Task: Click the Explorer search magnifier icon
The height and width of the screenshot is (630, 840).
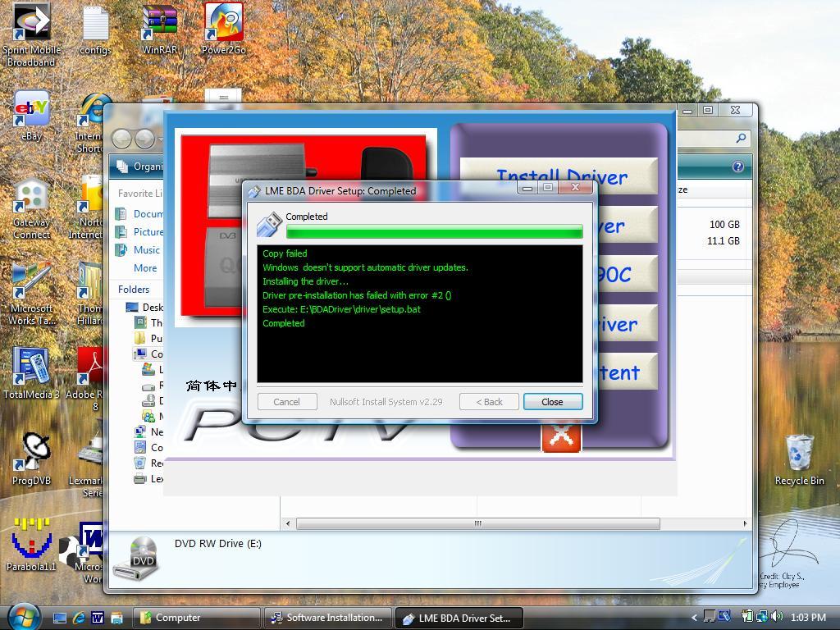Action: pos(741,138)
